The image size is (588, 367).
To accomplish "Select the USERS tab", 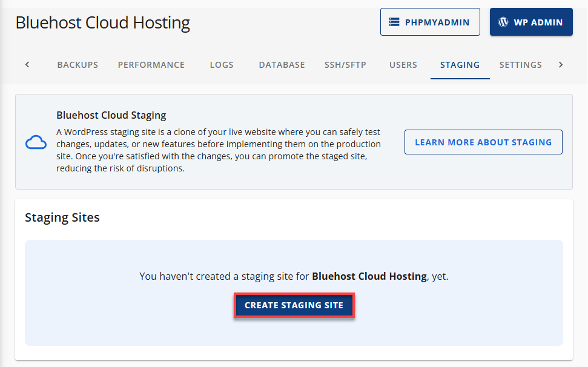I will [403, 65].
